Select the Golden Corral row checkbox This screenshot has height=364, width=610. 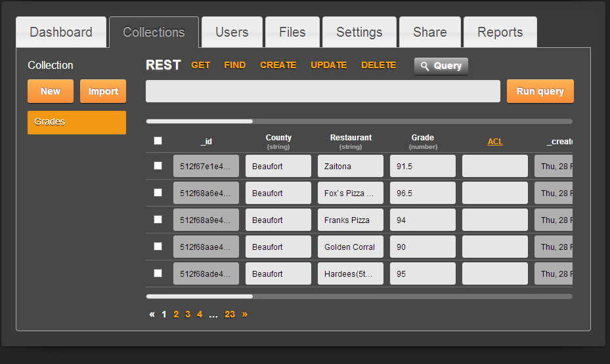point(158,247)
